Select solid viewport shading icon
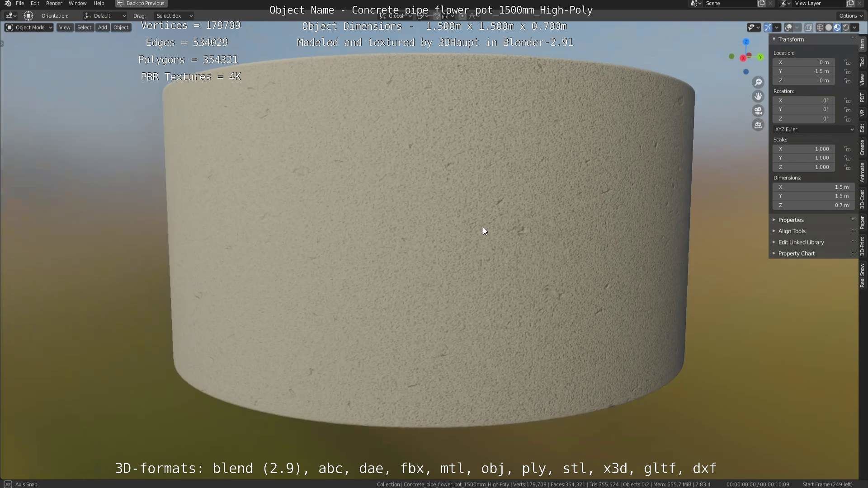The image size is (868, 488). (829, 28)
